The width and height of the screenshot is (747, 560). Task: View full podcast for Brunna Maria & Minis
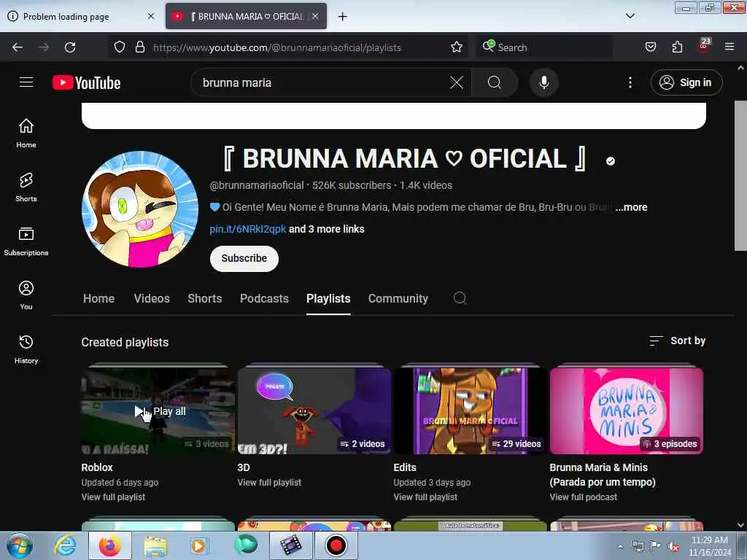[x=583, y=497]
